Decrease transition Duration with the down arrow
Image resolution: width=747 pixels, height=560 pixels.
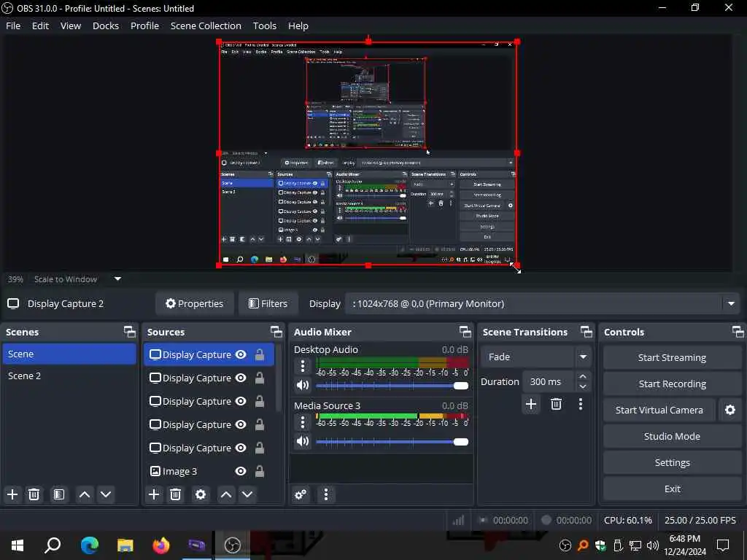(x=583, y=386)
